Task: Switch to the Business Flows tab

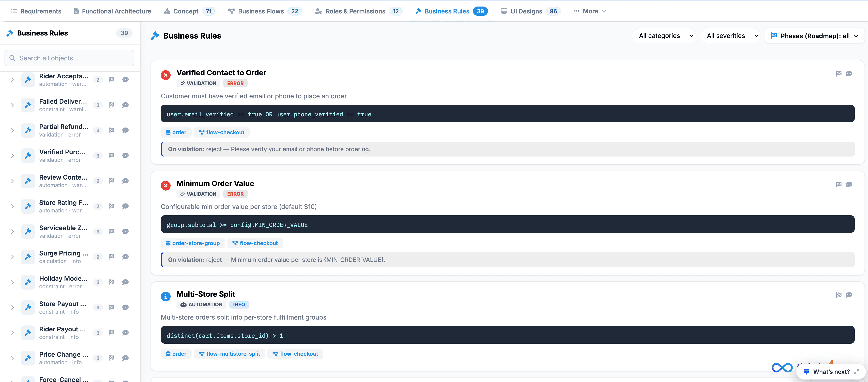Action: click(x=265, y=11)
